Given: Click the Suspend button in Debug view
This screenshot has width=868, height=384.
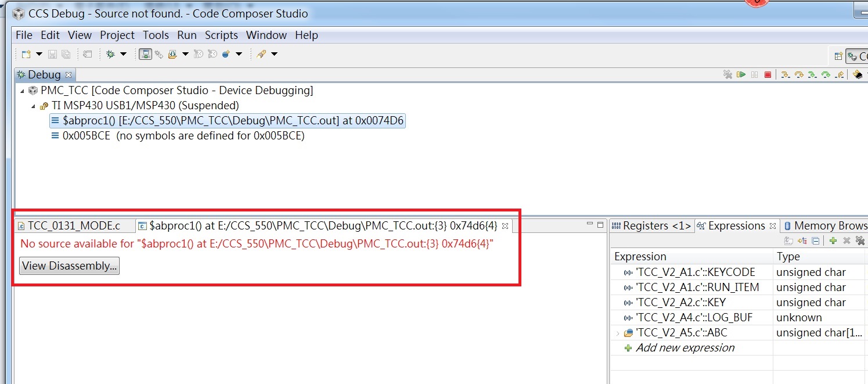Looking at the screenshot, I should pyautogui.click(x=754, y=74).
